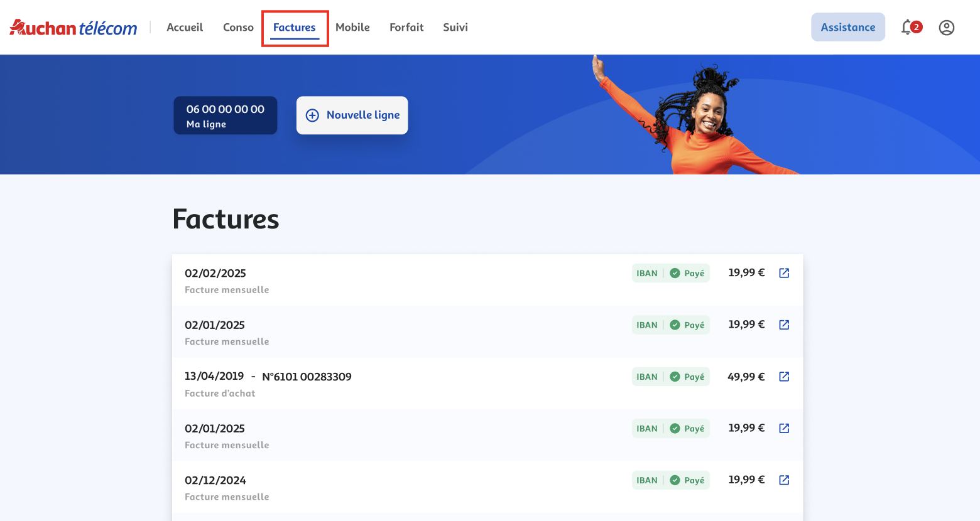Go to the Accueil tab
Screen dimensions: 980x521
(x=185, y=28)
